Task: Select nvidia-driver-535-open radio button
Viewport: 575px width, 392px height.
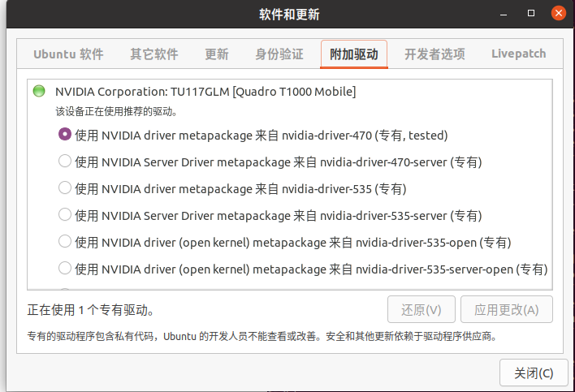Action: pos(65,241)
